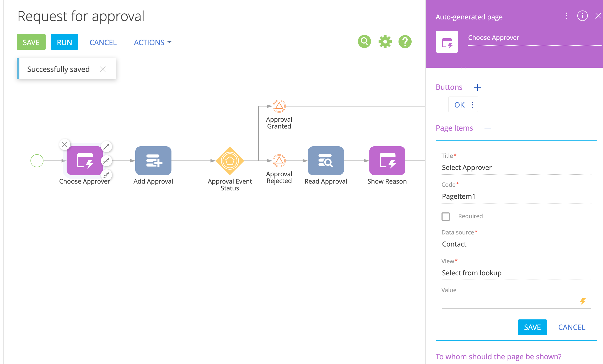The height and width of the screenshot is (364, 603).
Task: Select the Approval Event Status gateway
Action: pos(230,160)
